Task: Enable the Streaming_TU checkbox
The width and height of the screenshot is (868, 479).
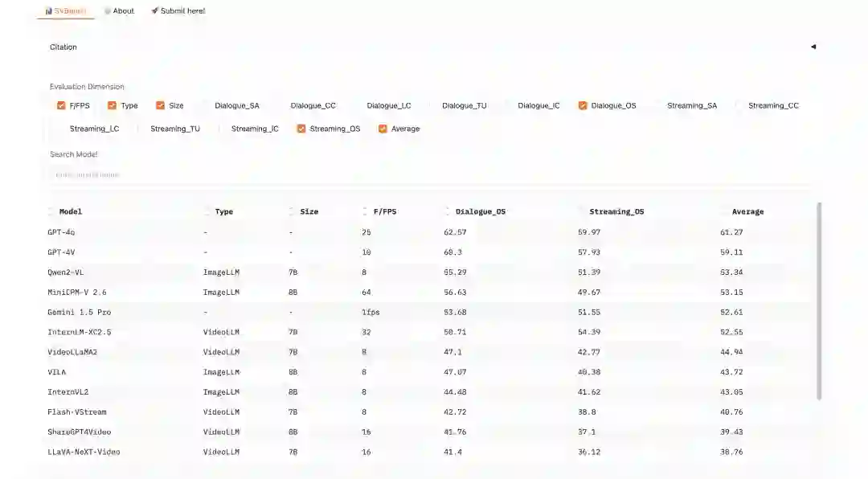Action: point(141,129)
